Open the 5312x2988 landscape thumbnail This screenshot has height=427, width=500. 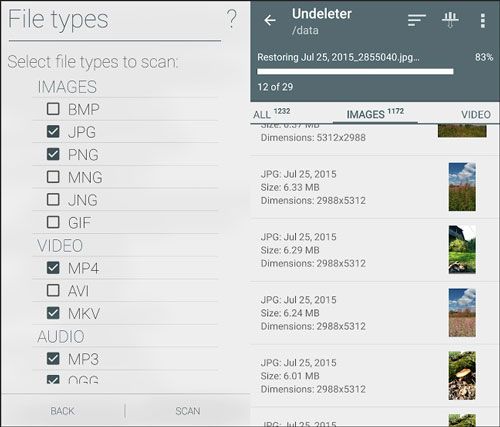click(462, 130)
